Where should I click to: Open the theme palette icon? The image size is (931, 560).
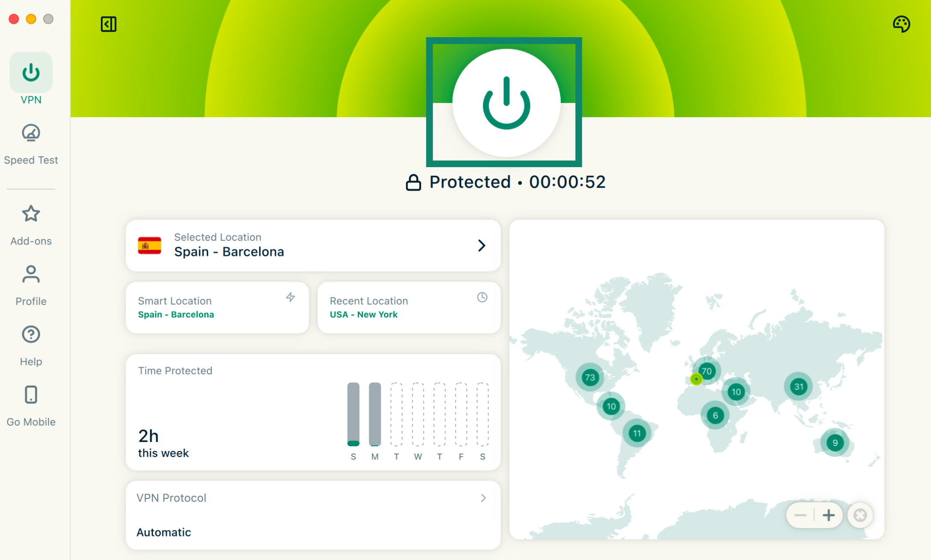901,24
